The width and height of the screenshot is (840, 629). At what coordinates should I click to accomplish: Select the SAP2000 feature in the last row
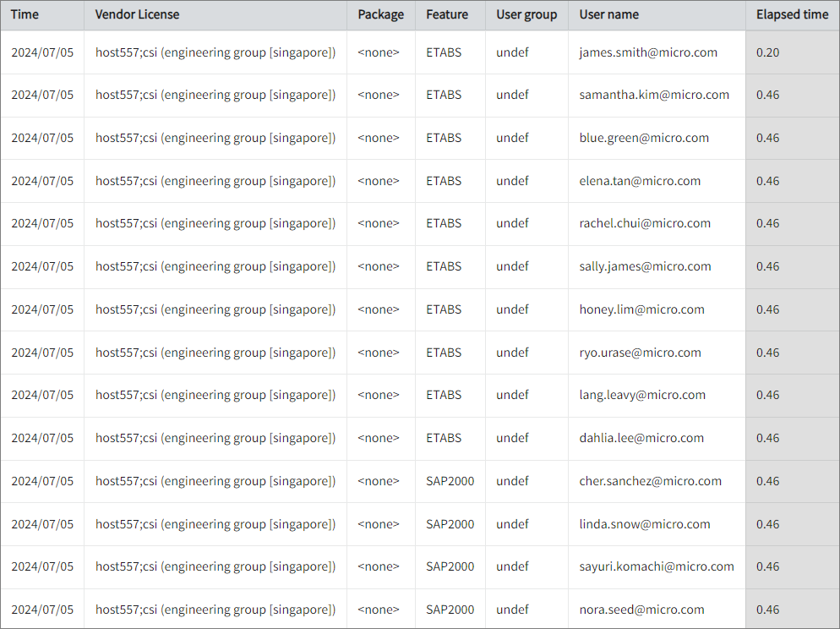450,609
